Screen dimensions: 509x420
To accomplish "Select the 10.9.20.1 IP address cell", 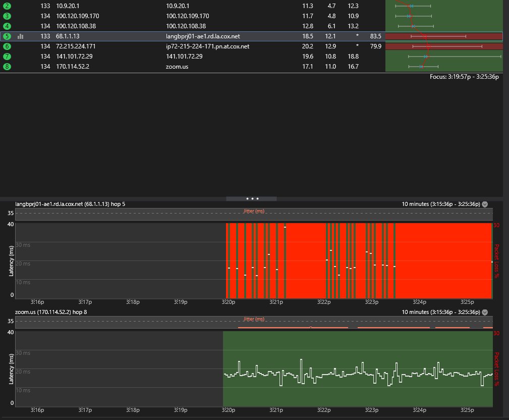I will click(x=68, y=6).
